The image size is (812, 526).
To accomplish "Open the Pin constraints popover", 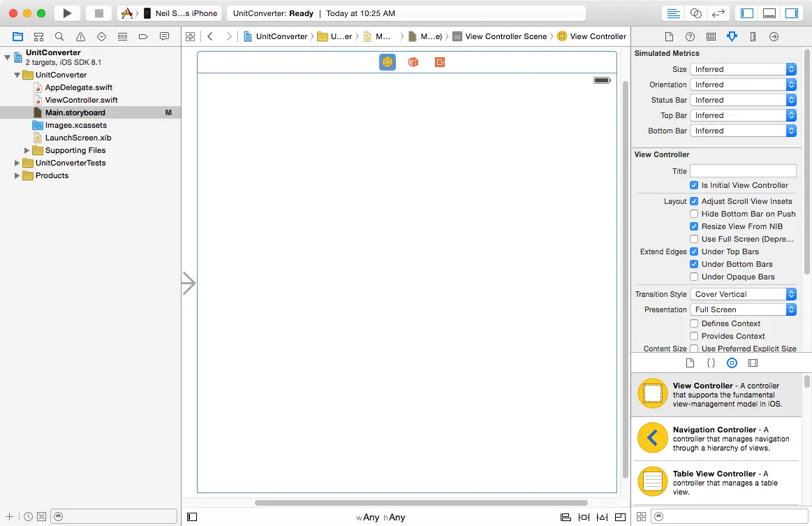I will 584,517.
